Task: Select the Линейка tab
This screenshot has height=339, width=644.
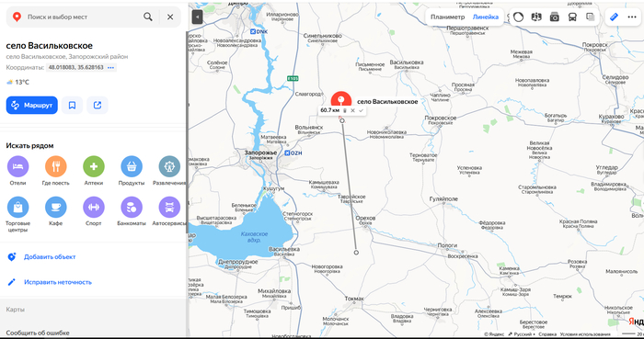Action: pos(485,17)
